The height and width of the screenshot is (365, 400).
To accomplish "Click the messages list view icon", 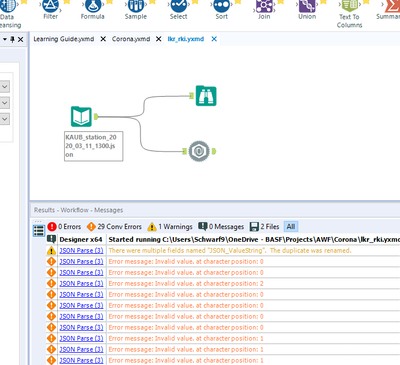I will tap(39, 230).
